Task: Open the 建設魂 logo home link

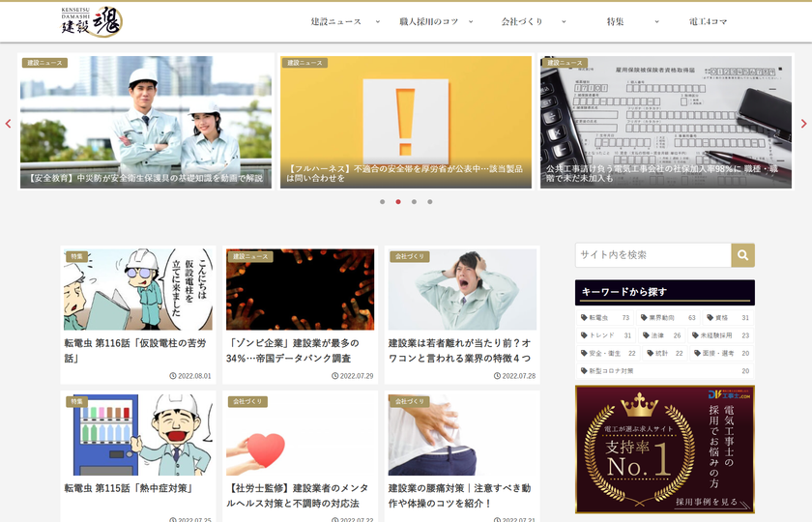Action: pos(92,21)
